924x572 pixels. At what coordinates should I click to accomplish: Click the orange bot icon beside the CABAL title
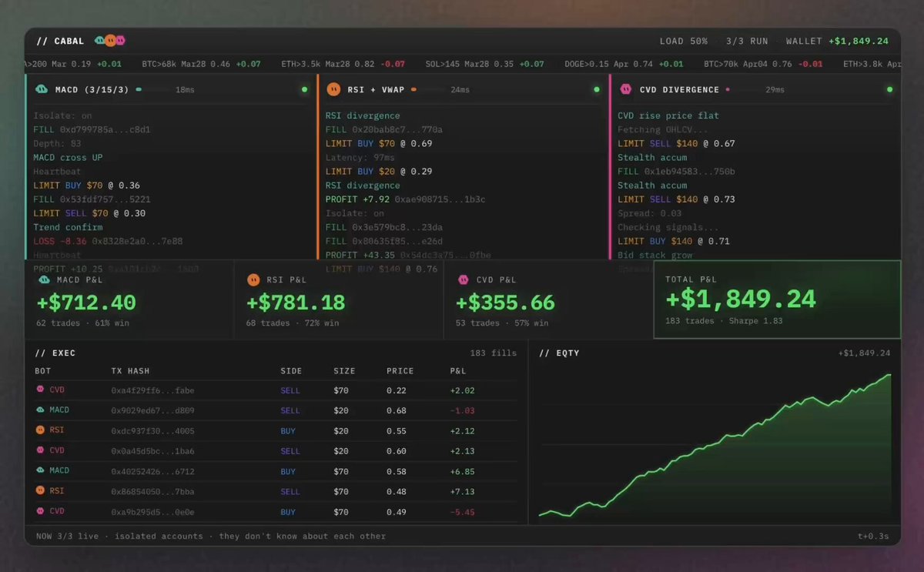pyautogui.click(x=110, y=41)
